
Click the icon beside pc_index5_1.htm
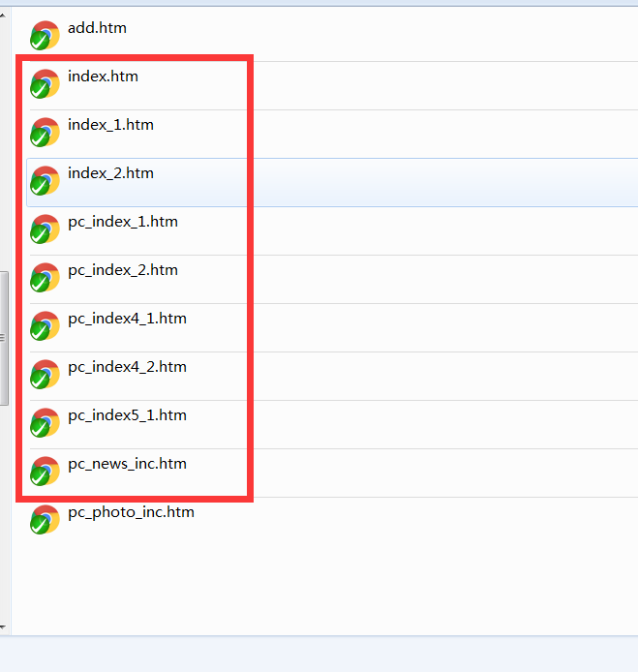point(45,423)
